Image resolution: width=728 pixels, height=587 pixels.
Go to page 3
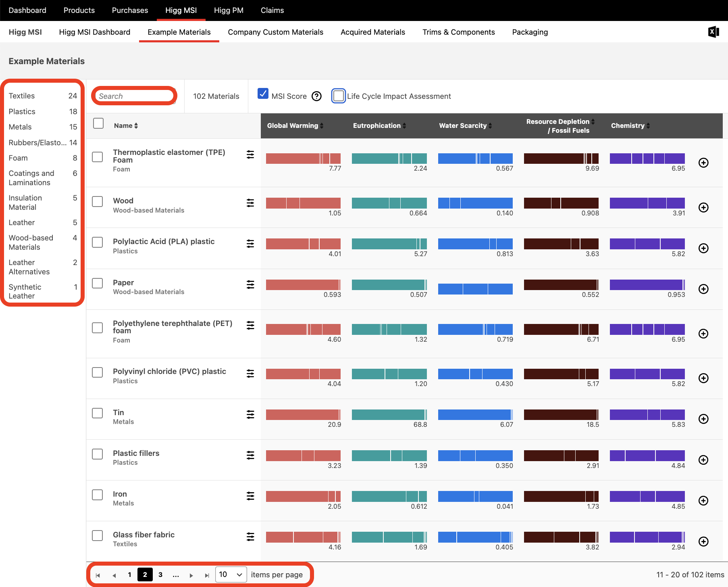click(160, 574)
